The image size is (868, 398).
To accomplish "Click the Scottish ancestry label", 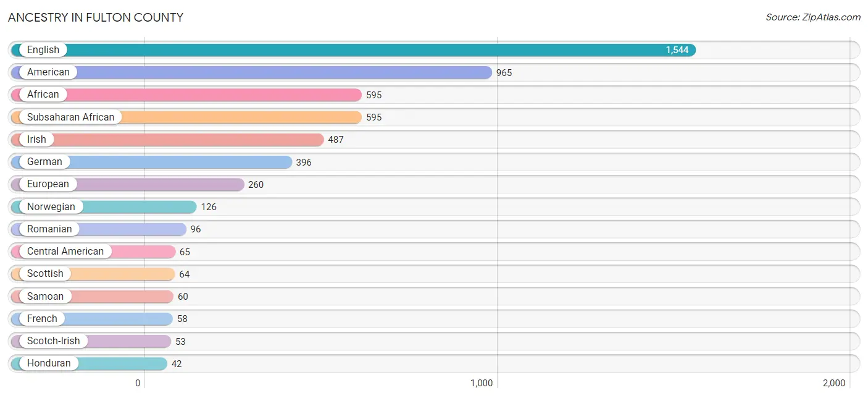I will click(x=45, y=274).
